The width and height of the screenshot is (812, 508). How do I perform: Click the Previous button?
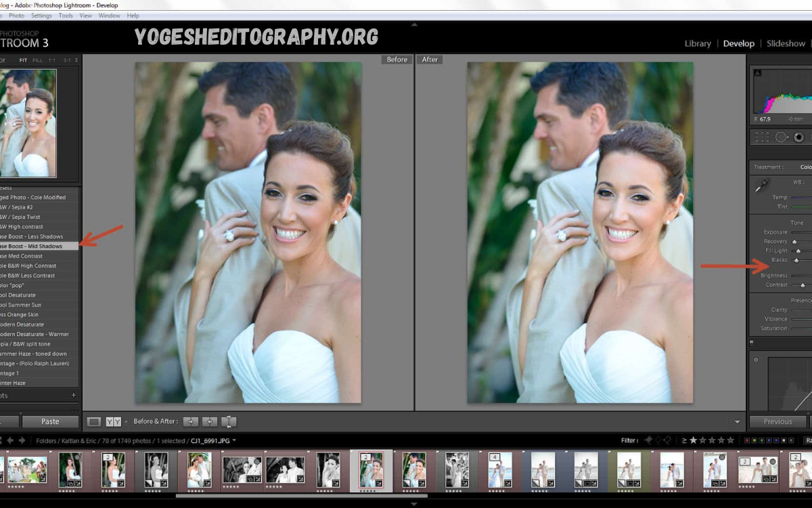pyautogui.click(x=777, y=421)
